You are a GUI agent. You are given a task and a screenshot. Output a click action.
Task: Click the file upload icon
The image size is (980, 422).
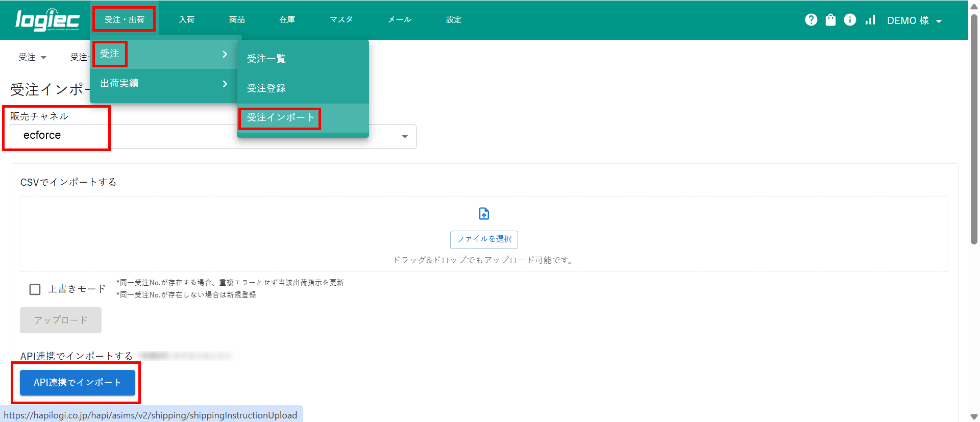[484, 213]
